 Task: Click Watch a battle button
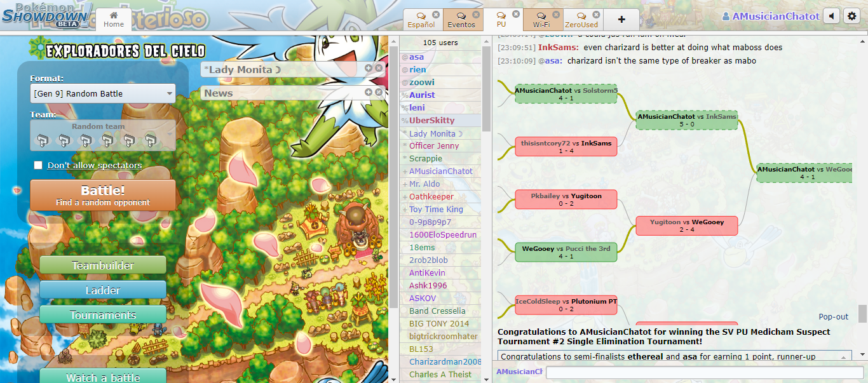103,376
